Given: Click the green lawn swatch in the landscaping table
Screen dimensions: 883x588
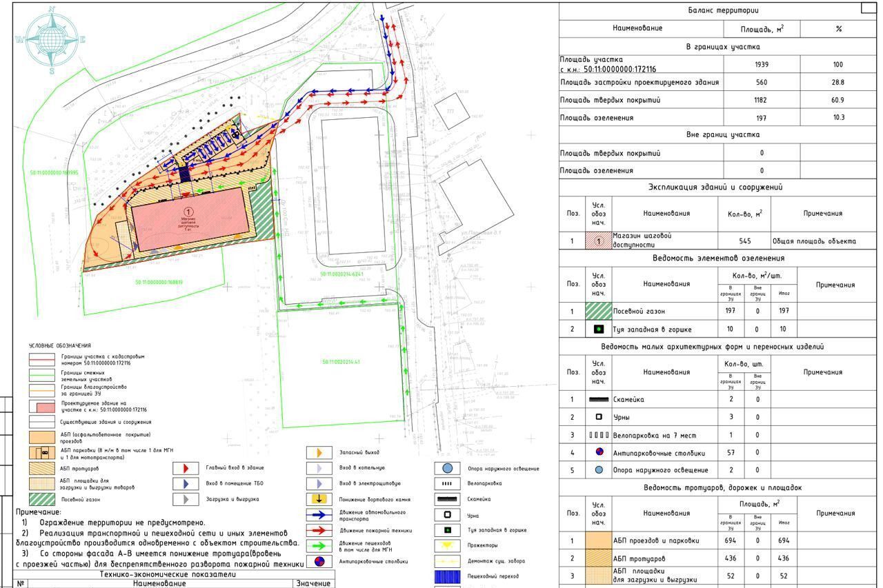Looking at the screenshot, I should (598, 311).
